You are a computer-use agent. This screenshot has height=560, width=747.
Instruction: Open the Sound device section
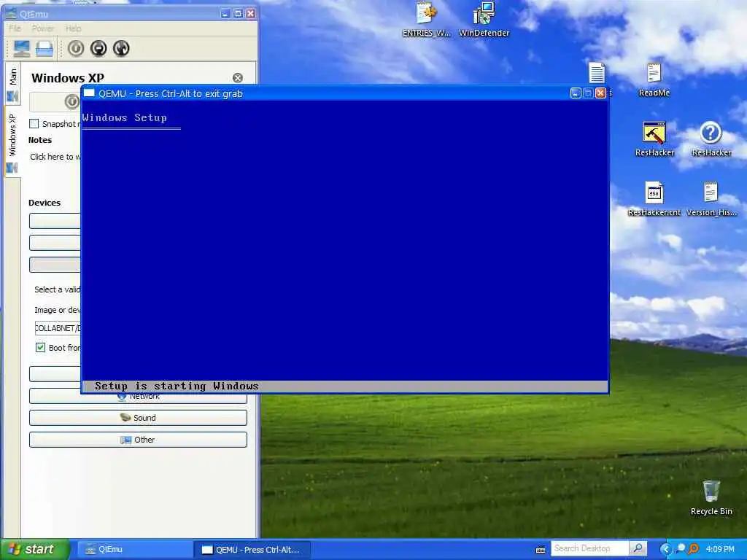click(x=138, y=418)
